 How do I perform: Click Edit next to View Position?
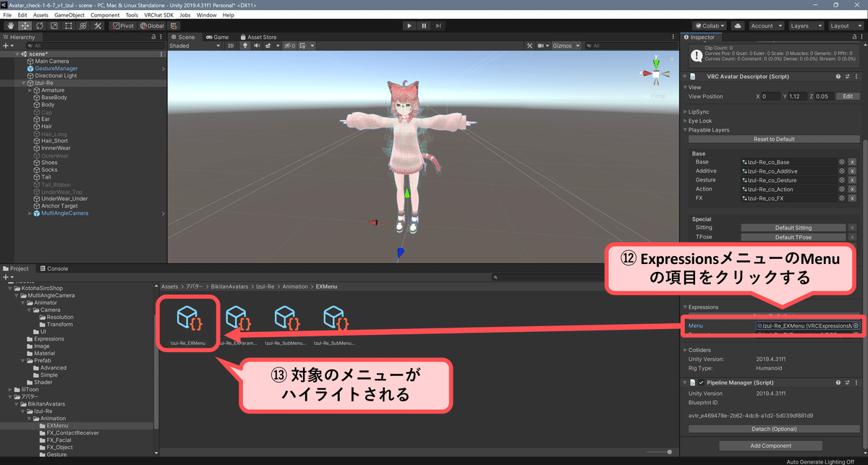[847, 96]
